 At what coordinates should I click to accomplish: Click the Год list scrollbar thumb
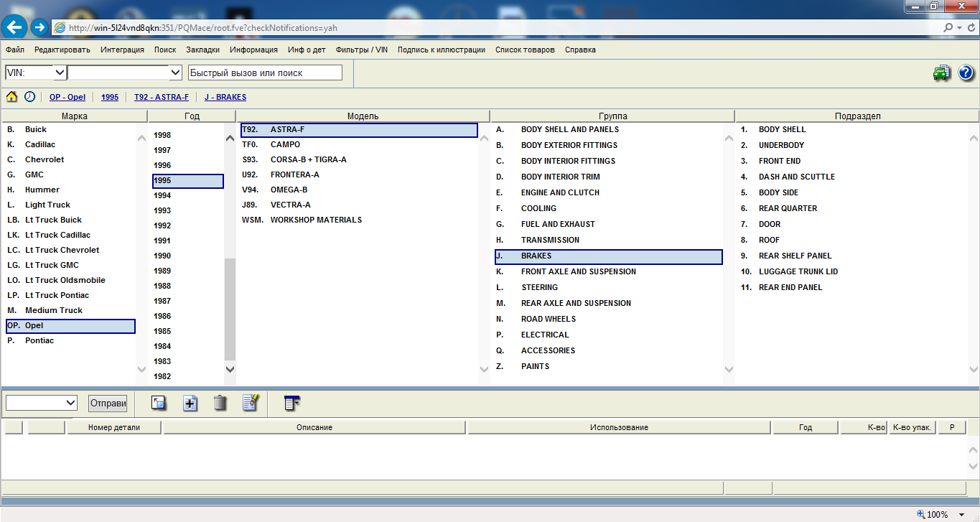(230, 309)
